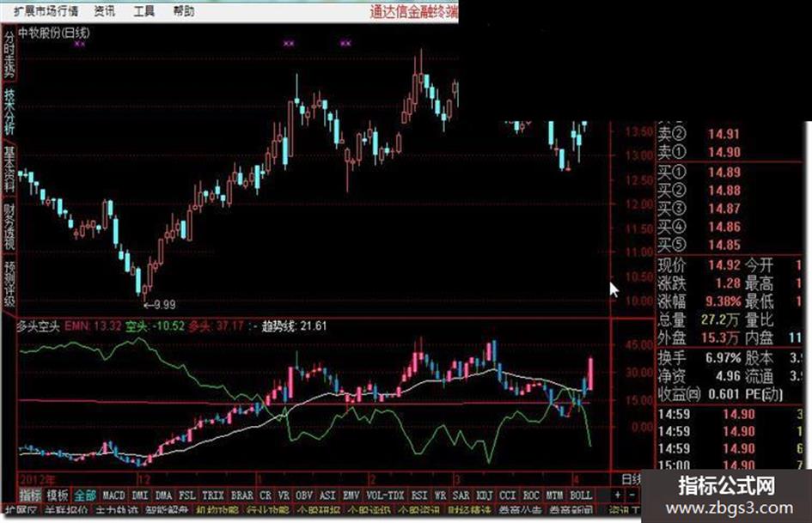Apply the BRAR indicator
The image size is (812, 523).
click(241, 496)
